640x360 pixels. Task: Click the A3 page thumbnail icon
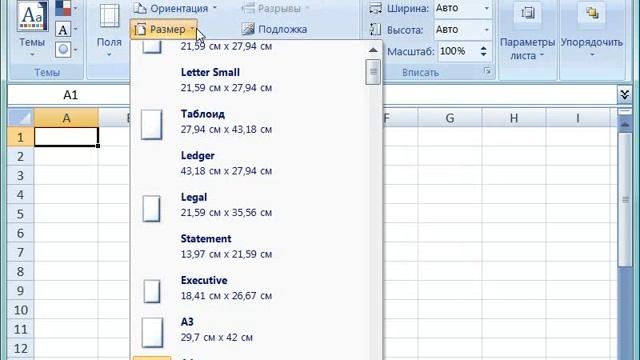(152, 333)
